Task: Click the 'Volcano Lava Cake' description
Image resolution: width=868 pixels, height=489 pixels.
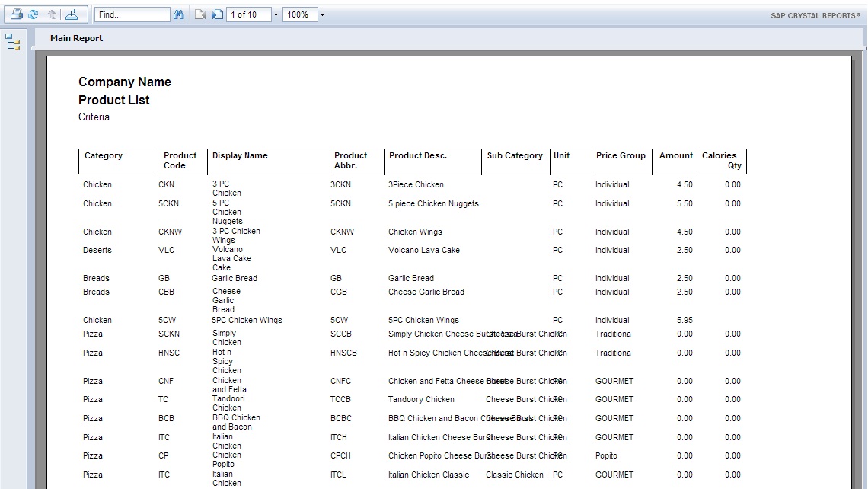Action: coord(424,251)
